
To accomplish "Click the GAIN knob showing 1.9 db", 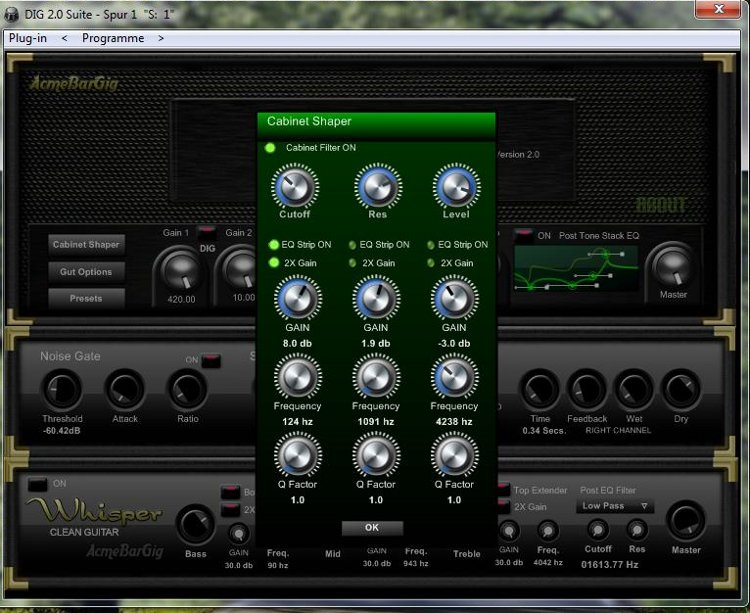I will [376, 298].
